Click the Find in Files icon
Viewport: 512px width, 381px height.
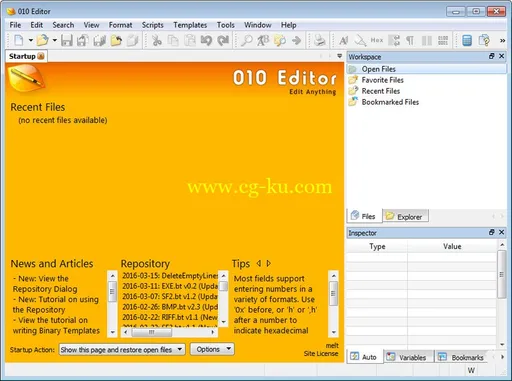click(280, 40)
